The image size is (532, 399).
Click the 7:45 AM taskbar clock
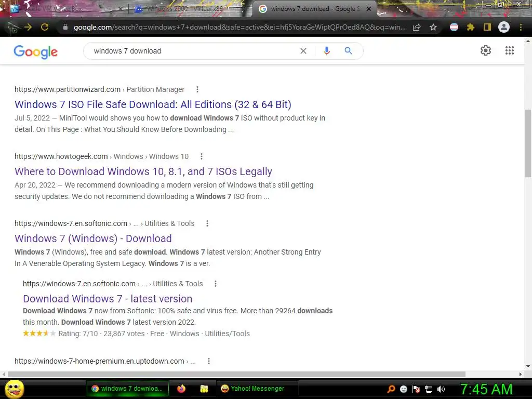[486, 389]
